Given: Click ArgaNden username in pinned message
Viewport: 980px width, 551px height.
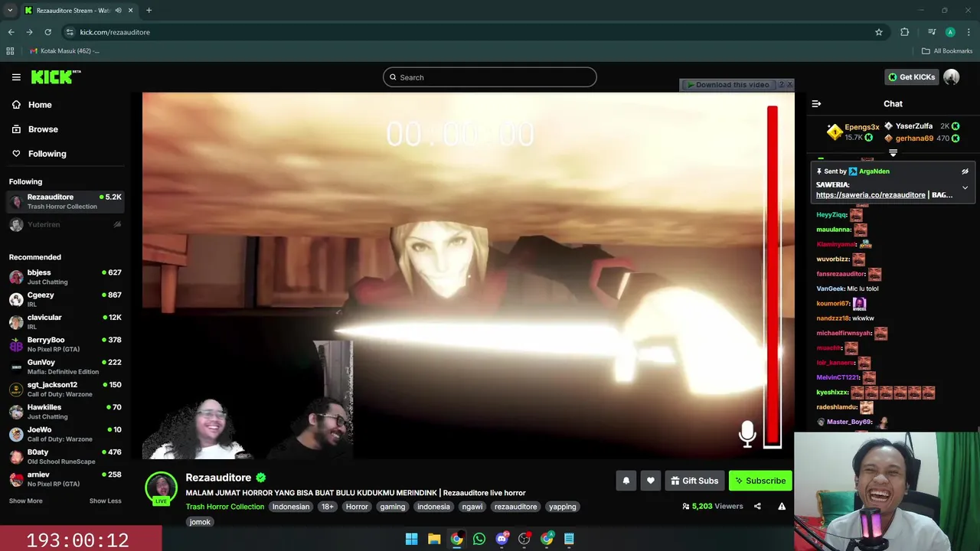Looking at the screenshot, I should pos(874,171).
